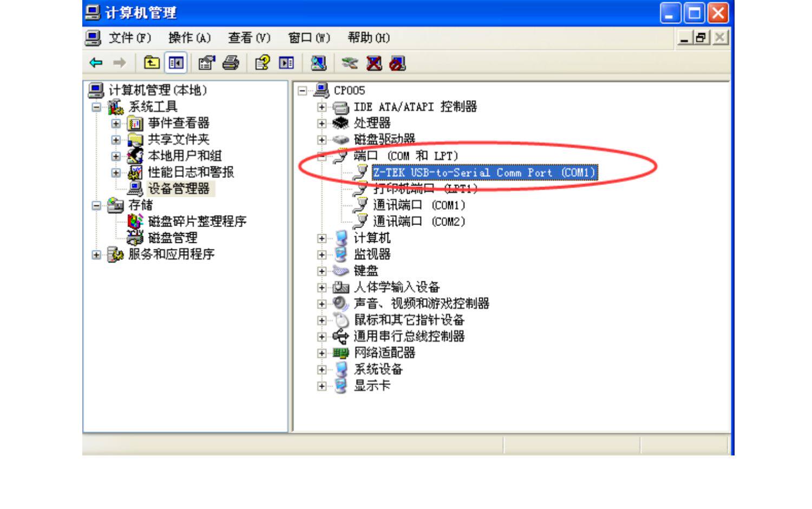The width and height of the screenshot is (812, 509).
Task: Select 磁盘碎片整理程序 item
Action: click(x=197, y=222)
